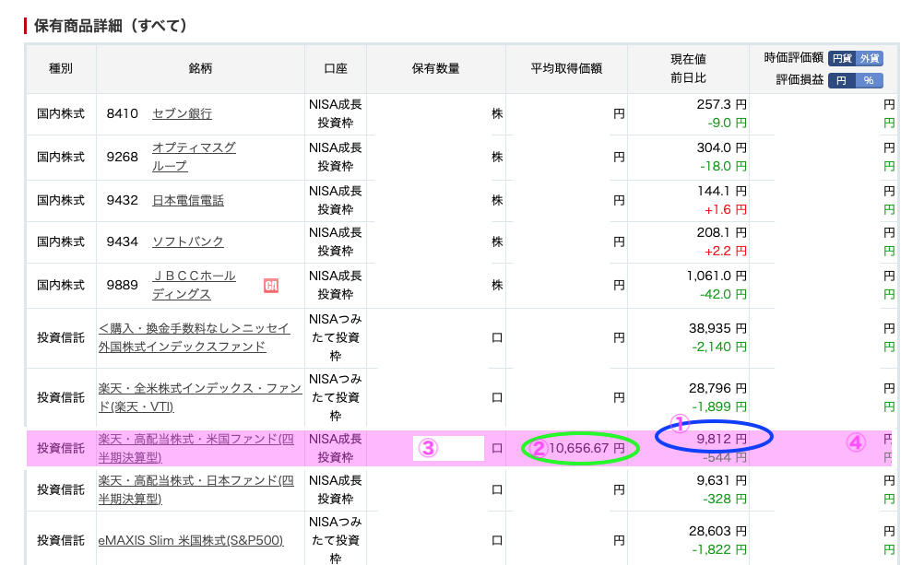
Task: Select stock code 8410
Action: pyautogui.click(x=122, y=113)
